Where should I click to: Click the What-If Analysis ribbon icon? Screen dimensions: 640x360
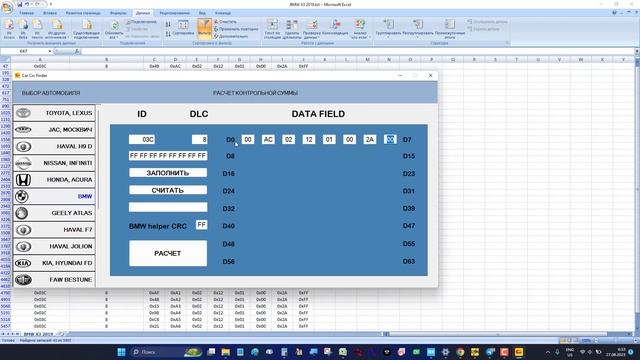(x=360, y=29)
